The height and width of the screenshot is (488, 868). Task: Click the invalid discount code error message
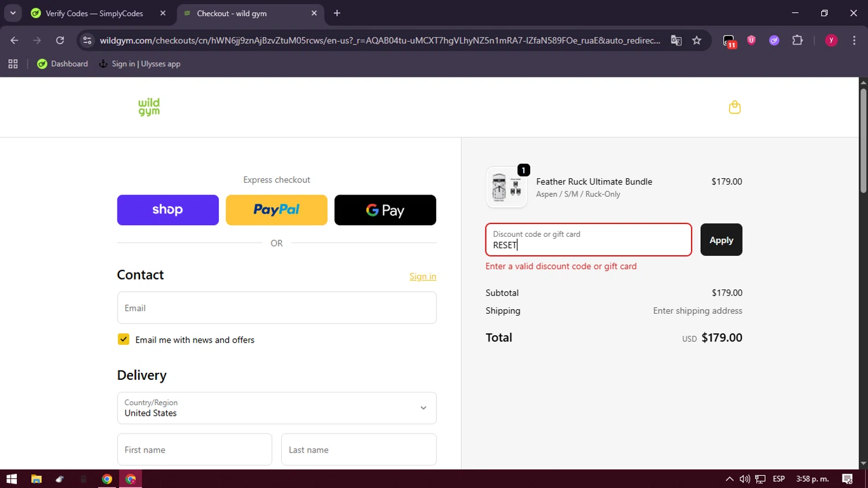tap(561, 266)
